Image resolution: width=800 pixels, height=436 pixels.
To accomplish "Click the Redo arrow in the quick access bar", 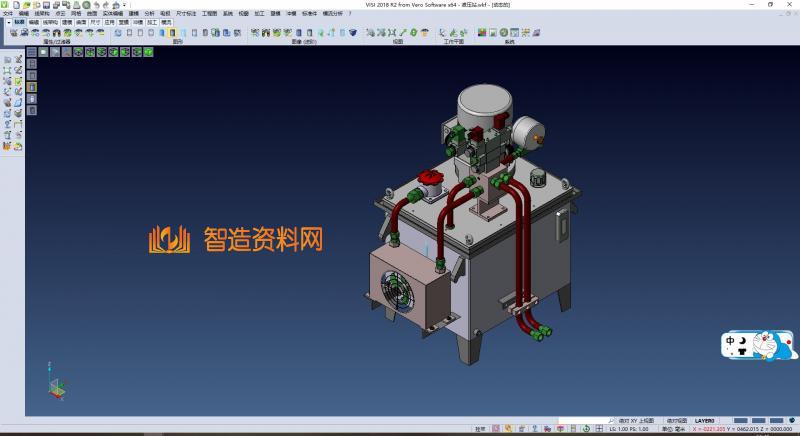I will [x=106, y=5].
